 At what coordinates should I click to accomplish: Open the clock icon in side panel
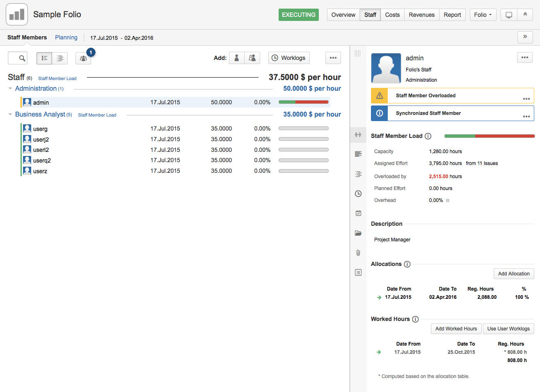tap(358, 194)
